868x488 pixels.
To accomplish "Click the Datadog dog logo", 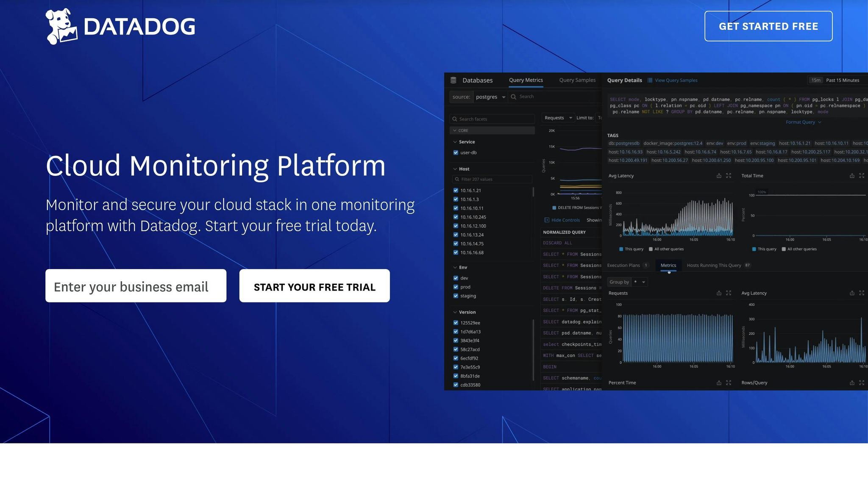I will (x=61, y=26).
